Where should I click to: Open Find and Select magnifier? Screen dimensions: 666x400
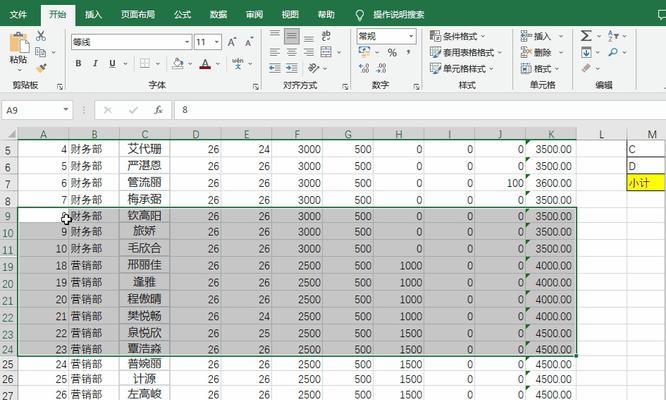613,52
